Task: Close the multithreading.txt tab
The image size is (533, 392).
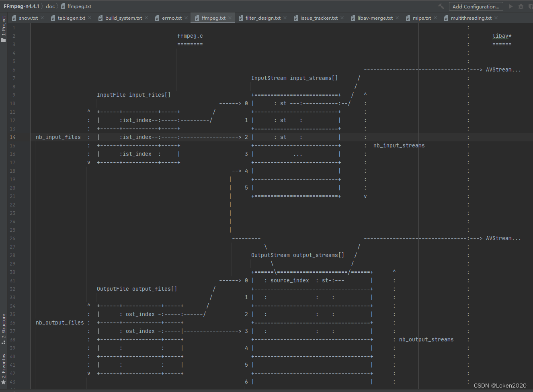Action: [496, 18]
